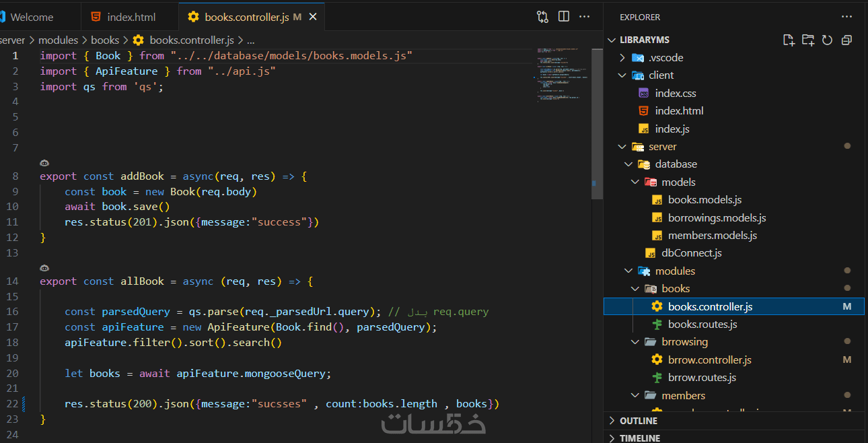868x443 pixels.
Task: Open books.routes.js file
Action: point(734,324)
